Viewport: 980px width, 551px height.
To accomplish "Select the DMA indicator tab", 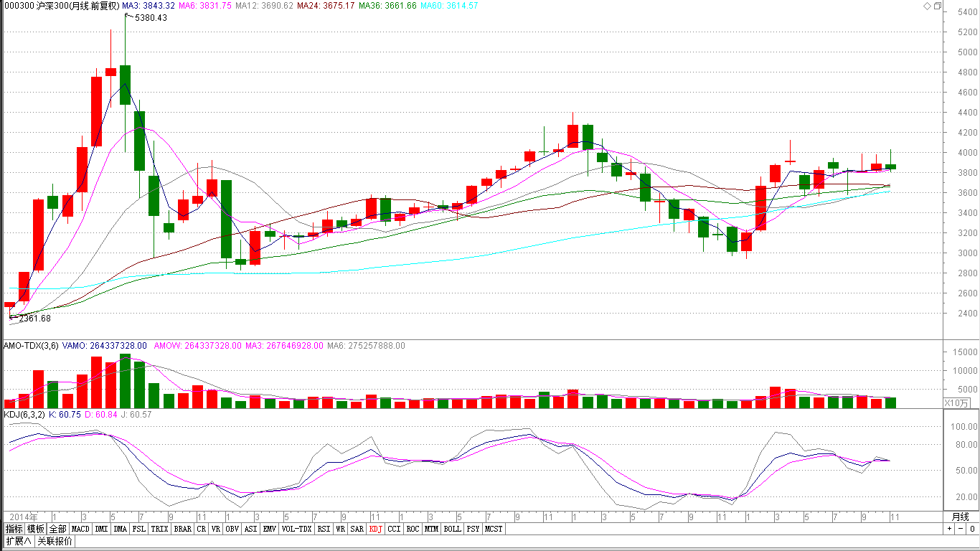I will (120, 529).
